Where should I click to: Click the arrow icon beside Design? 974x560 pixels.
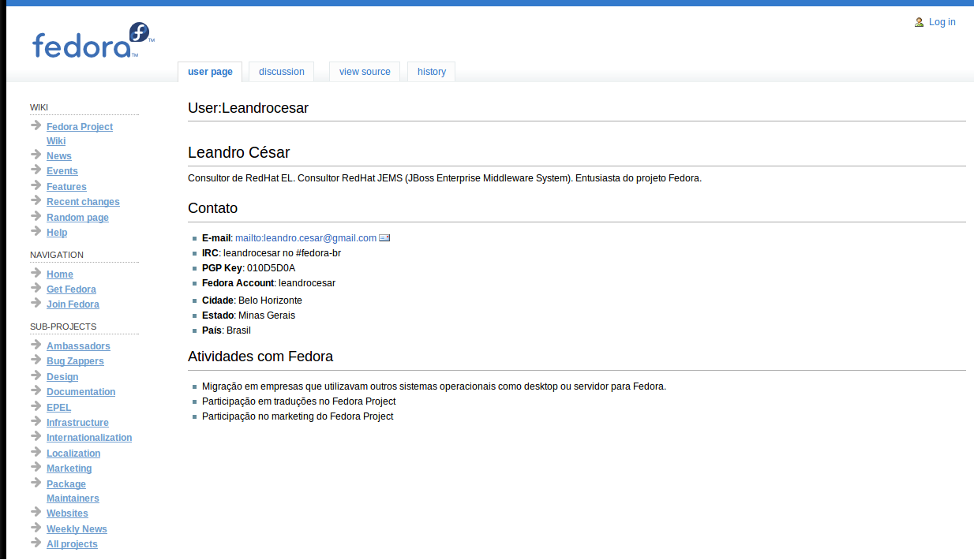click(x=36, y=375)
